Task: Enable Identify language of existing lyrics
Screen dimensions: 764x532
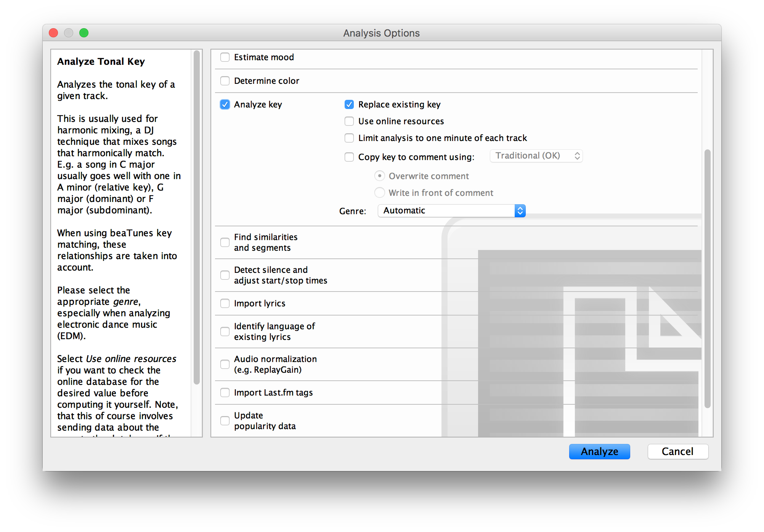Action: 225,331
